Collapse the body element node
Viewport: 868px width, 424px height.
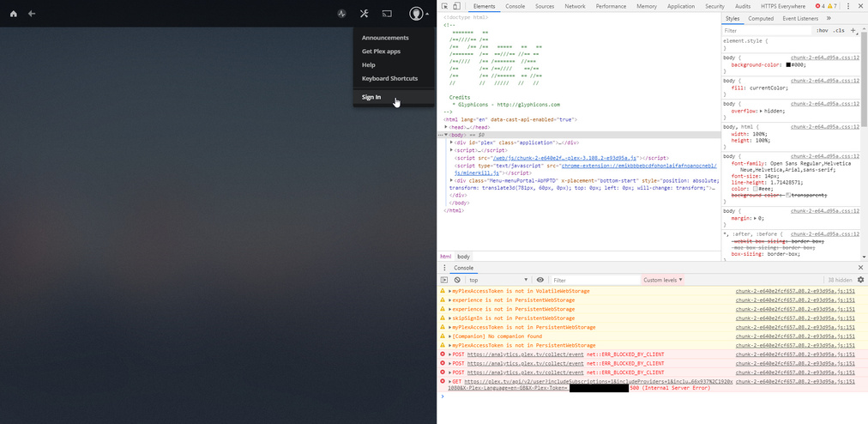coord(446,135)
